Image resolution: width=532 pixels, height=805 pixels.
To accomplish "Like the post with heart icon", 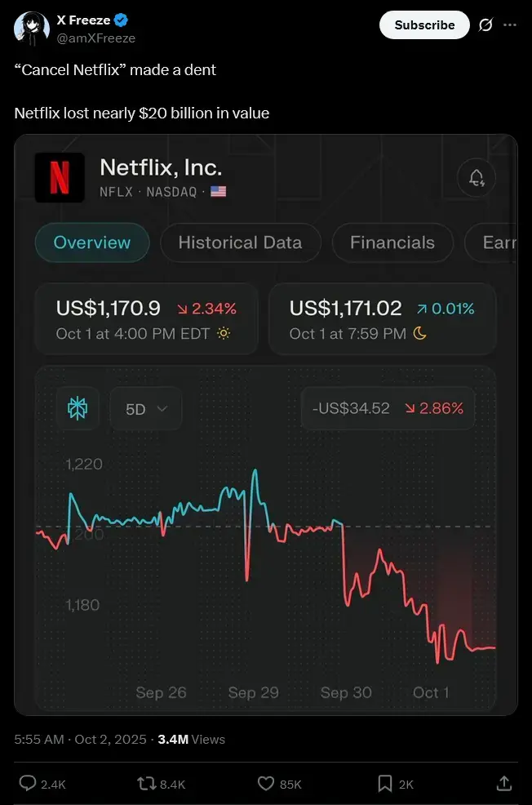I will [266, 784].
